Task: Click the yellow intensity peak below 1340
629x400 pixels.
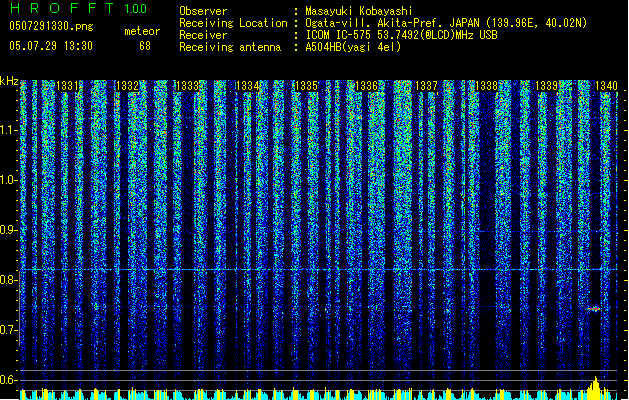Action: [595, 388]
